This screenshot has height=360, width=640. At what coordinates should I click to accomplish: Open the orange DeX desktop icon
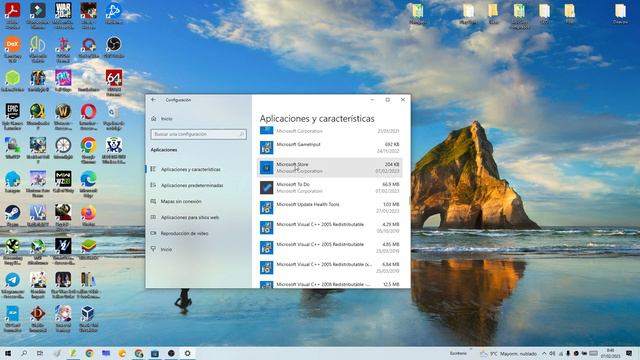[12, 44]
